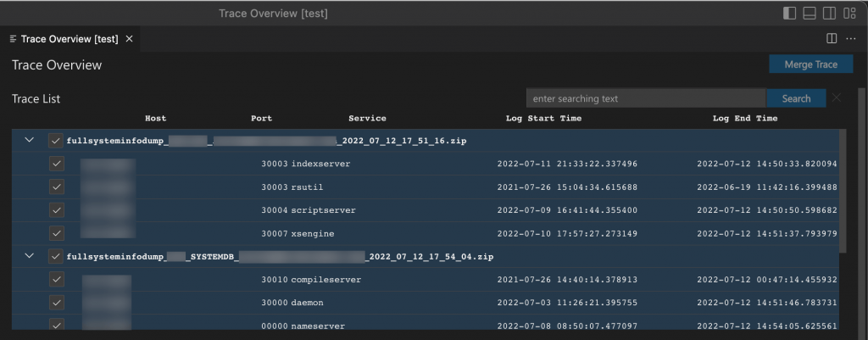The image size is (868, 340).
Task: Click the Host column header
Action: click(156, 118)
